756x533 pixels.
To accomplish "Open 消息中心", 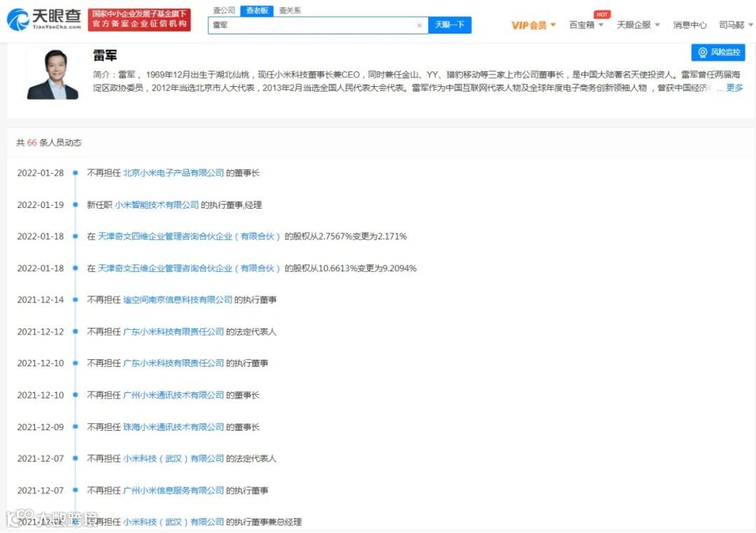I will [x=689, y=25].
